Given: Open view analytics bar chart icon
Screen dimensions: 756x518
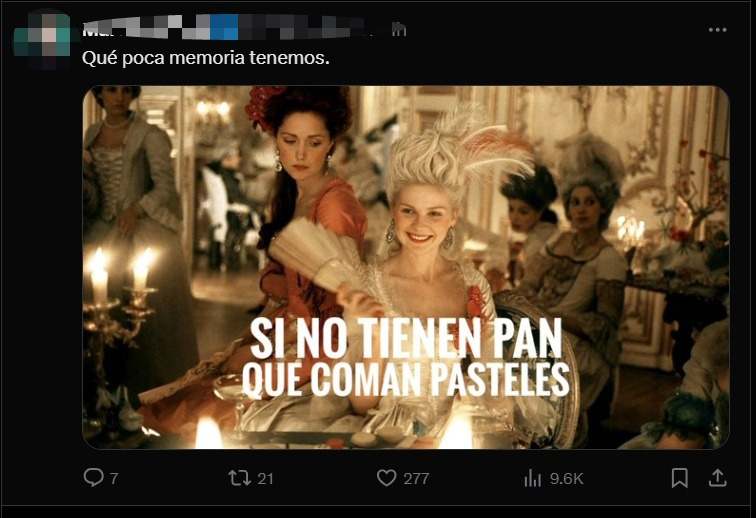Looking at the screenshot, I should [x=533, y=478].
